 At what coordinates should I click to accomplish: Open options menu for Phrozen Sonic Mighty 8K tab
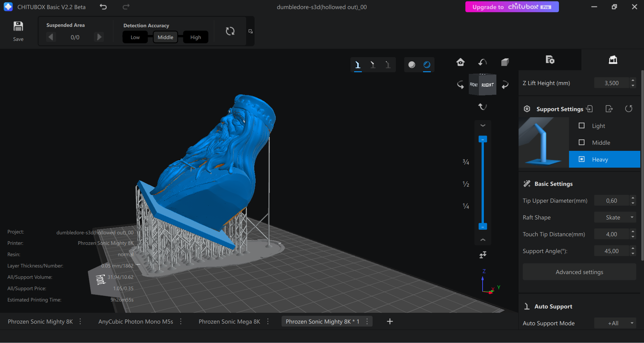click(80, 321)
